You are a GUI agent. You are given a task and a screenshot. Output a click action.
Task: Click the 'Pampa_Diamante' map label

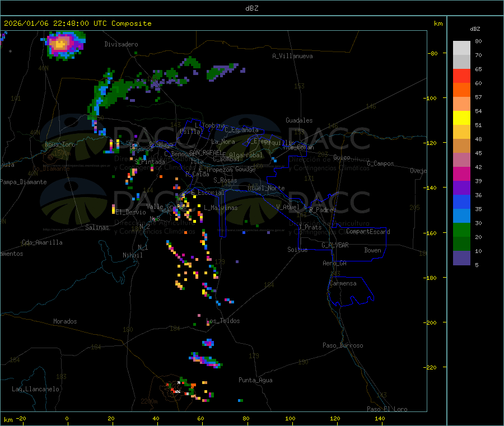pyautogui.click(x=24, y=182)
